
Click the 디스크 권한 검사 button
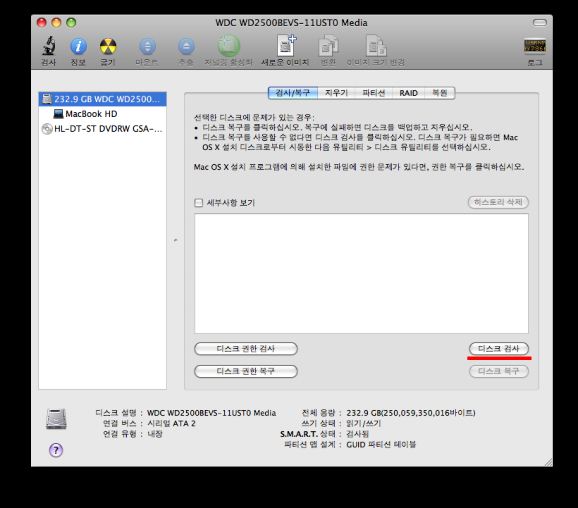246,349
